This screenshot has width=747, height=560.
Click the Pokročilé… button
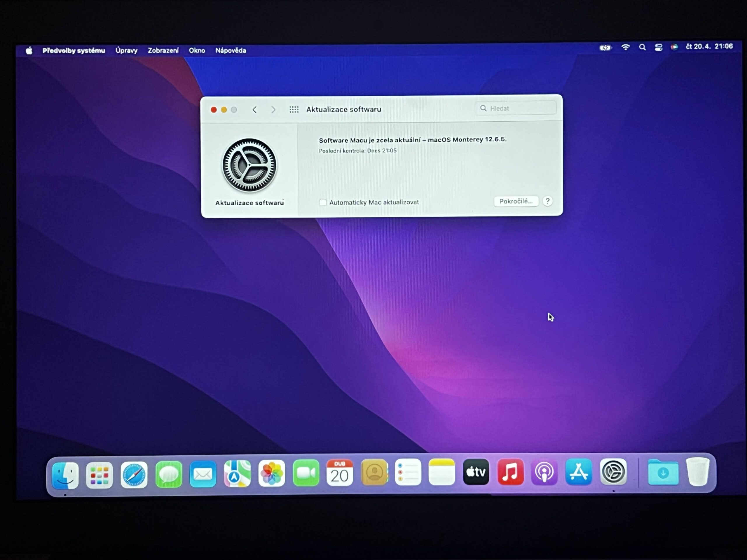516,201
